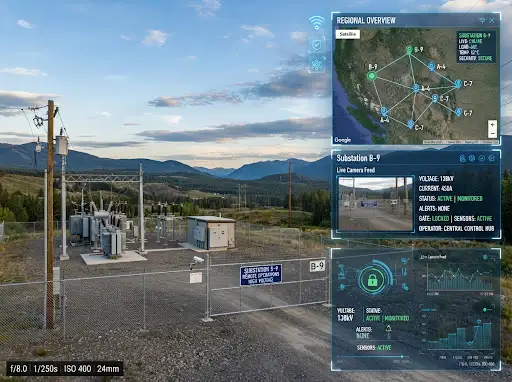
Task: Click the SECURITY: SECURE line in the map info box
Action: [x=475, y=58]
